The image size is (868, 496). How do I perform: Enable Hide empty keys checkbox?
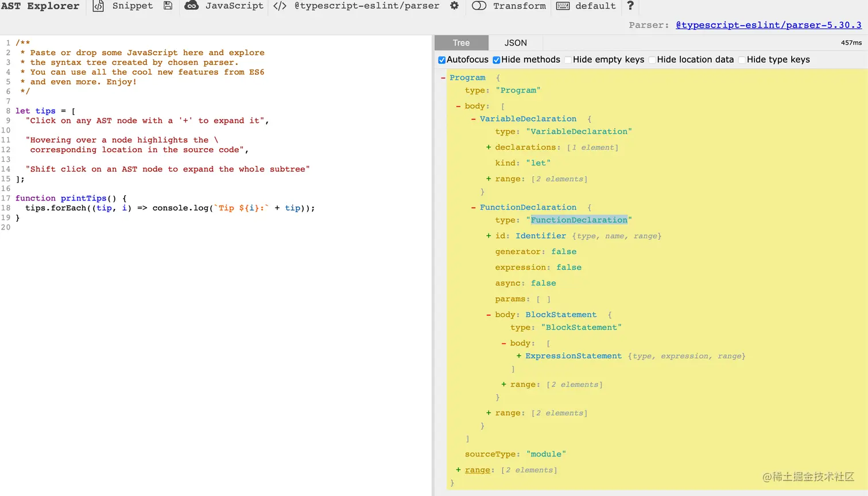(x=568, y=60)
